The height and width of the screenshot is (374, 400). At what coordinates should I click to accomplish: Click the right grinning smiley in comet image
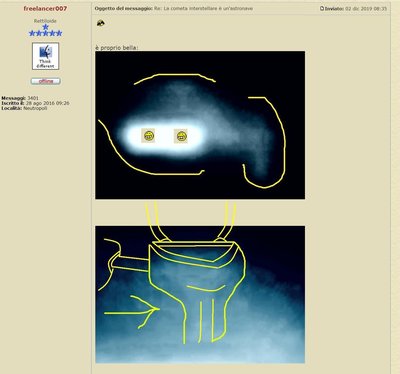click(181, 136)
